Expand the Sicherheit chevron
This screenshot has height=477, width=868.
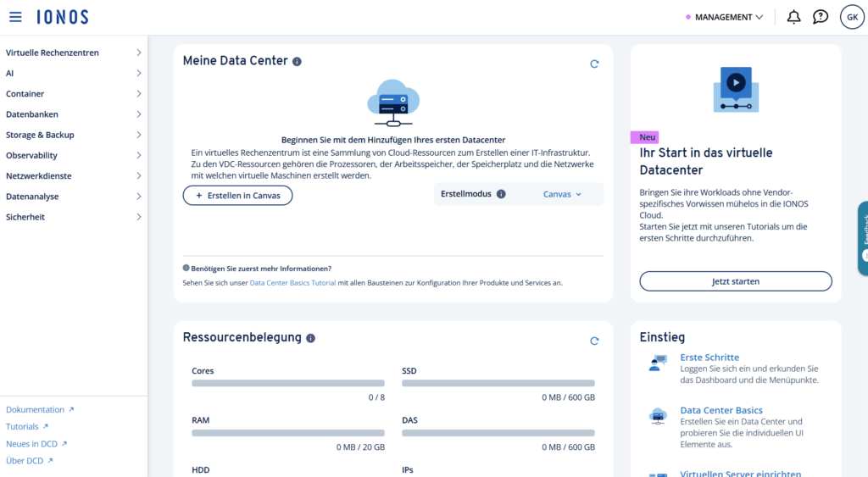[139, 217]
